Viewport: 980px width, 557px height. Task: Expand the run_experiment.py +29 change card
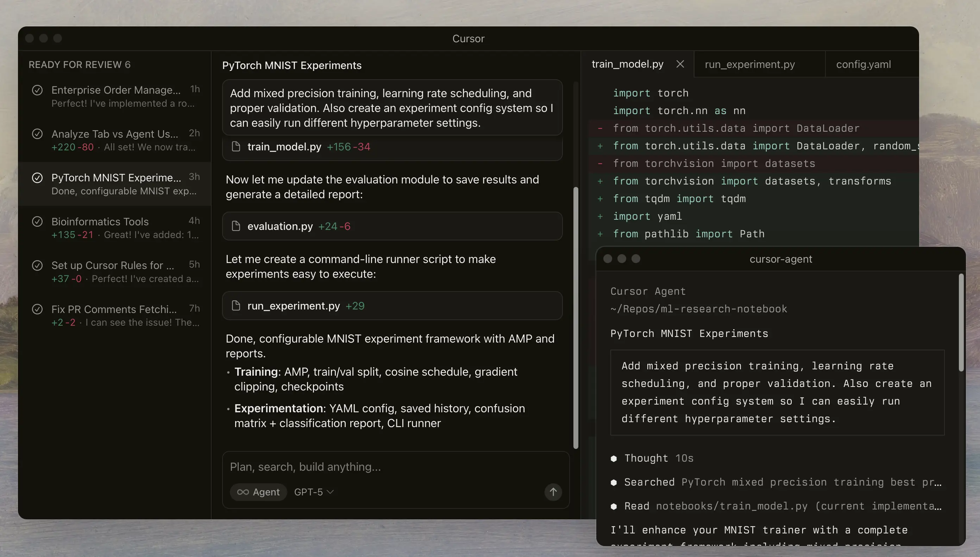392,306
